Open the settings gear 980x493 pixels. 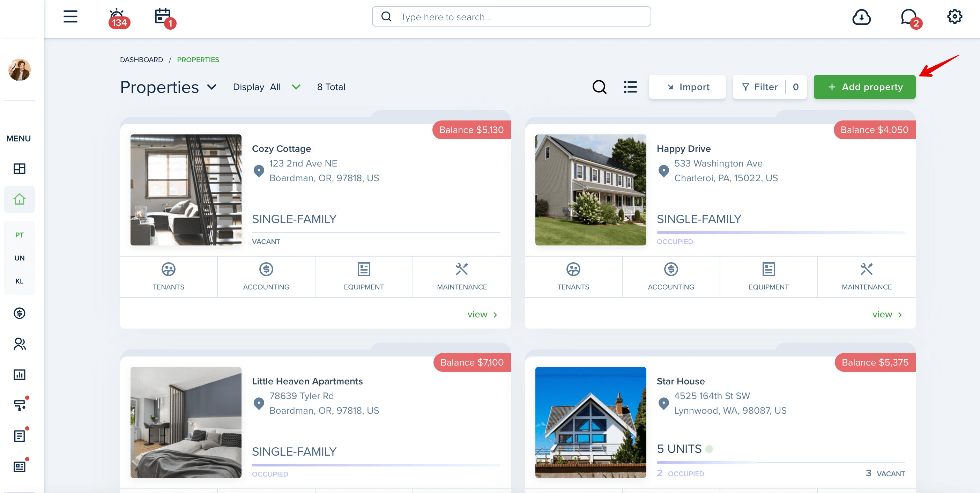pyautogui.click(x=955, y=17)
